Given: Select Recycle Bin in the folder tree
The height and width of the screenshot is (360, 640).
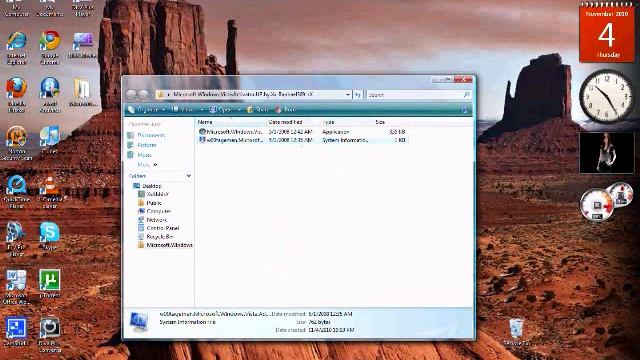Looking at the screenshot, I should (x=160, y=237).
